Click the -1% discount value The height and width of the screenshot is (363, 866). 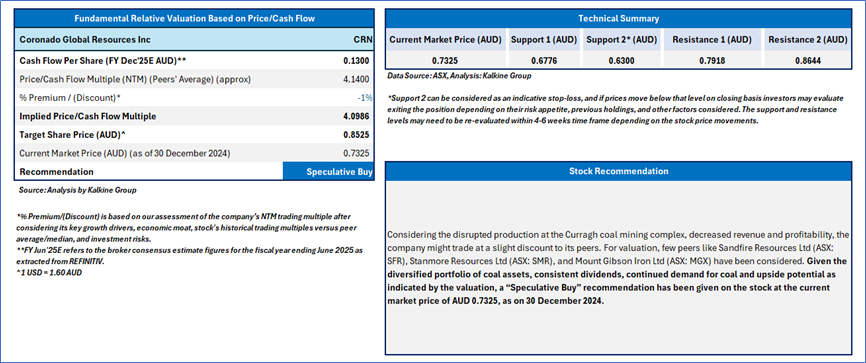365,97
